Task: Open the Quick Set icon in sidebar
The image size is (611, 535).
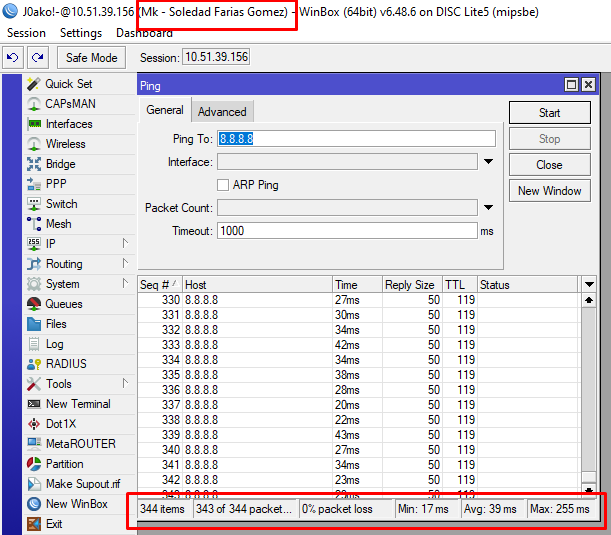Action: (x=34, y=84)
